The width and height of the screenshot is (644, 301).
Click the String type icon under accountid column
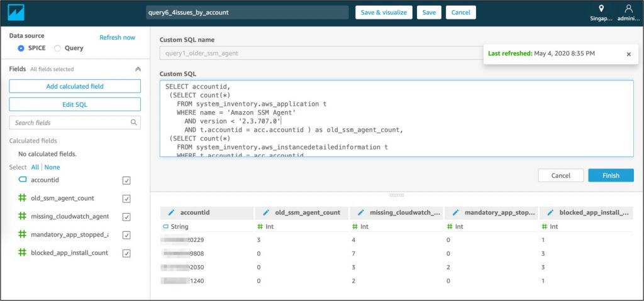pyautogui.click(x=165, y=226)
